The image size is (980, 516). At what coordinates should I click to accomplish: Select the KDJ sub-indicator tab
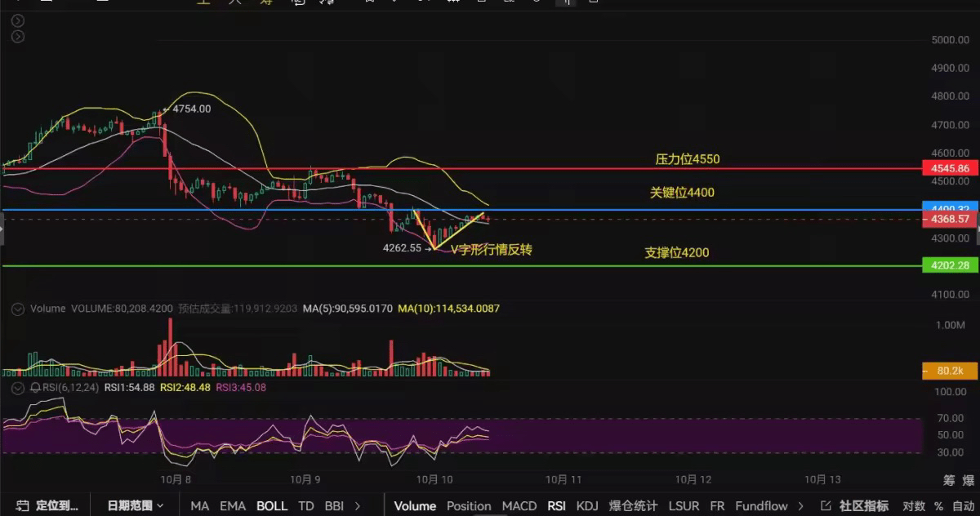click(587, 505)
